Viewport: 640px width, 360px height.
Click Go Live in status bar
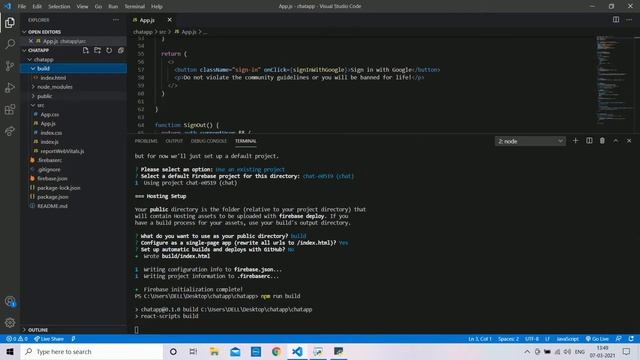pyautogui.click(x=597, y=339)
